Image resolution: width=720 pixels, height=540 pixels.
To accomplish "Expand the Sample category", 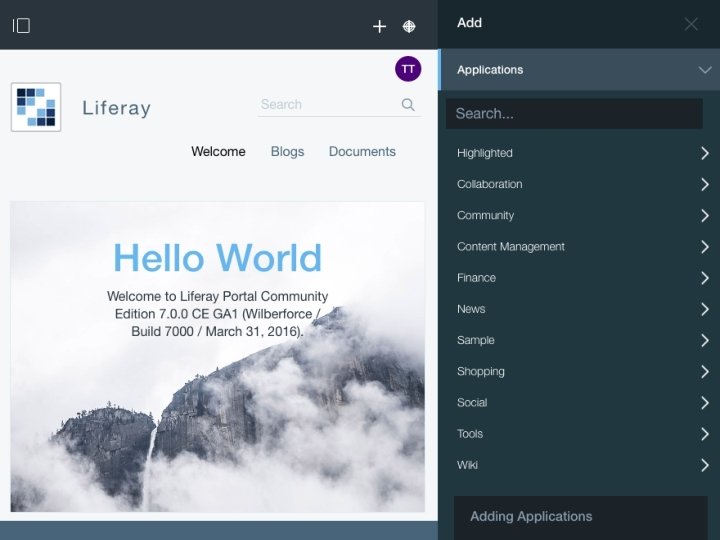I will [x=582, y=340].
